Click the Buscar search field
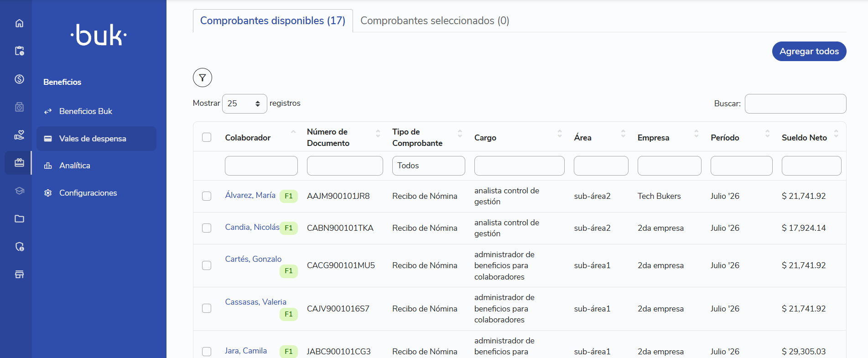This screenshot has width=868, height=358. (x=795, y=104)
